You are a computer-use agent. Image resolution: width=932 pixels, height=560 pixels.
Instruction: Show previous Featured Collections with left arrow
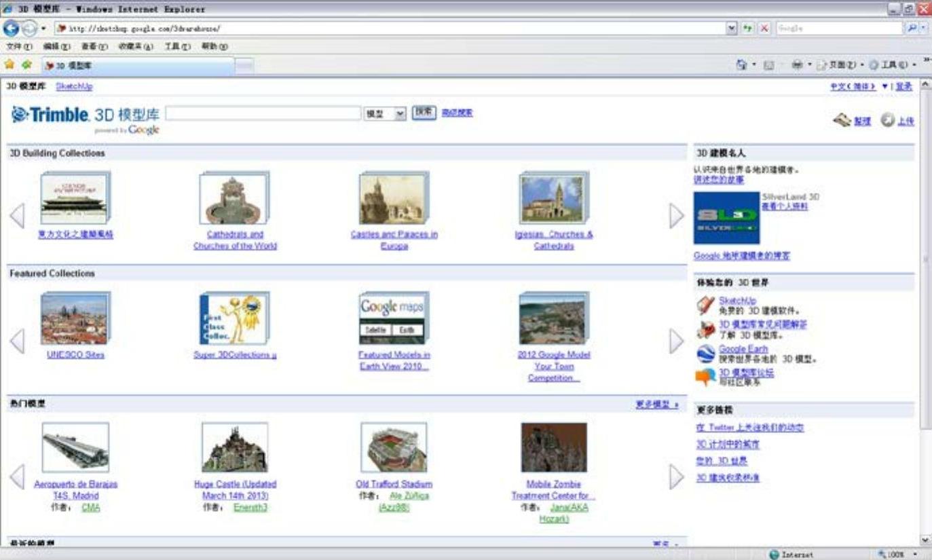(x=17, y=341)
